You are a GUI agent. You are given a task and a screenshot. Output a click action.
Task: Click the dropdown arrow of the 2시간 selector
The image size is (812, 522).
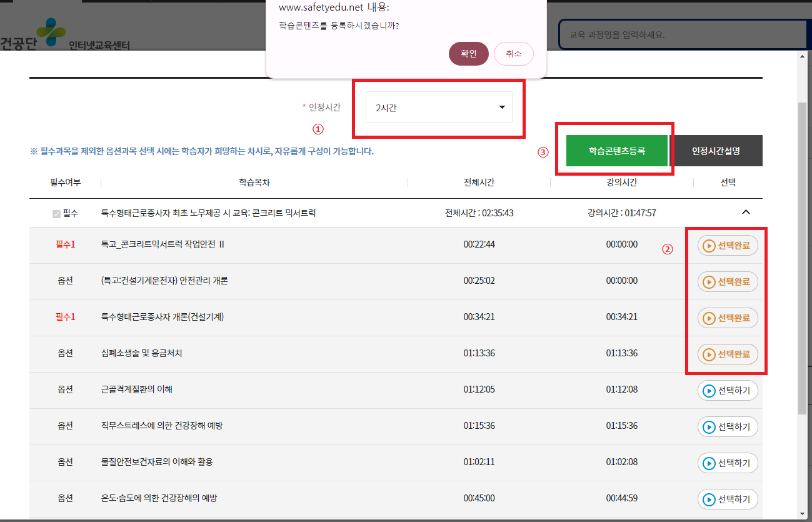(x=501, y=107)
